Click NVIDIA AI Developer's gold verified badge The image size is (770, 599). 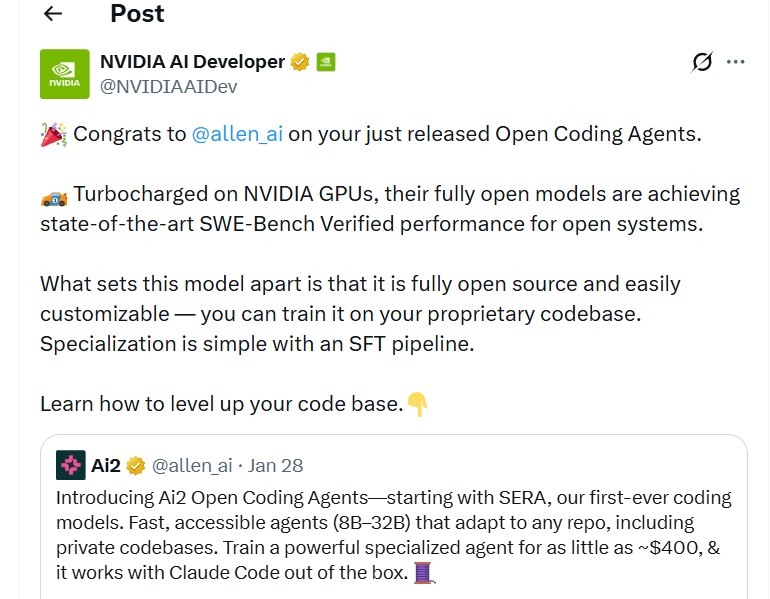tap(299, 62)
